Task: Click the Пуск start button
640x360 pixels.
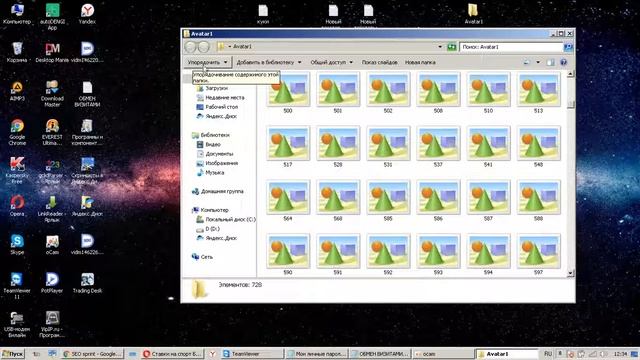Action: [x=13, y=354]
